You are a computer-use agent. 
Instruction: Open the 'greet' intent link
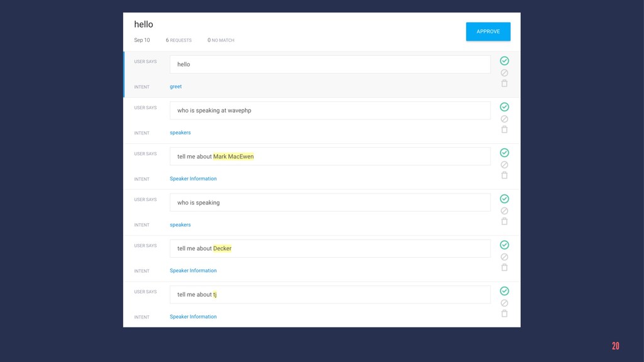coord(176,87)
